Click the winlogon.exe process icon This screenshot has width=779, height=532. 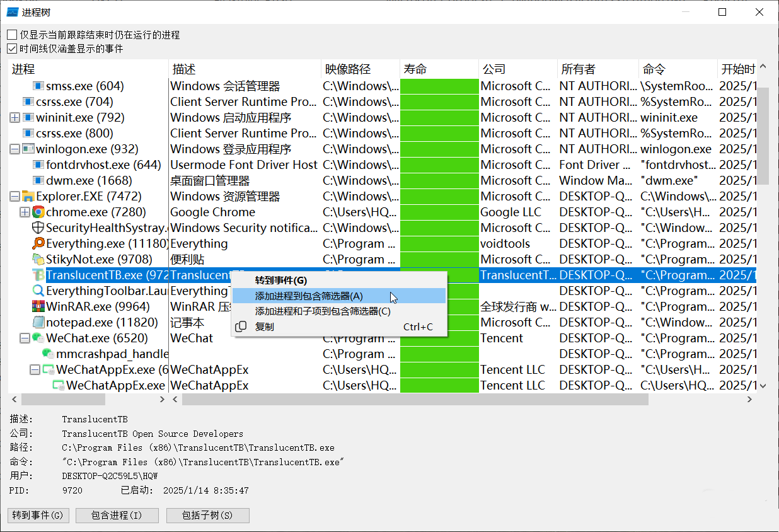(28, 149)
